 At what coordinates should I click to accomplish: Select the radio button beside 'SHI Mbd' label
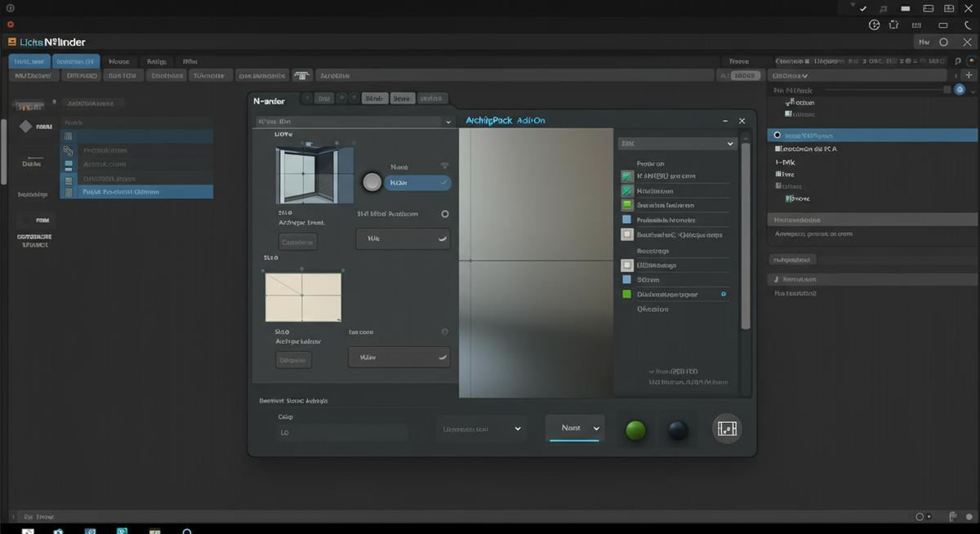click(x=444, y=214)
